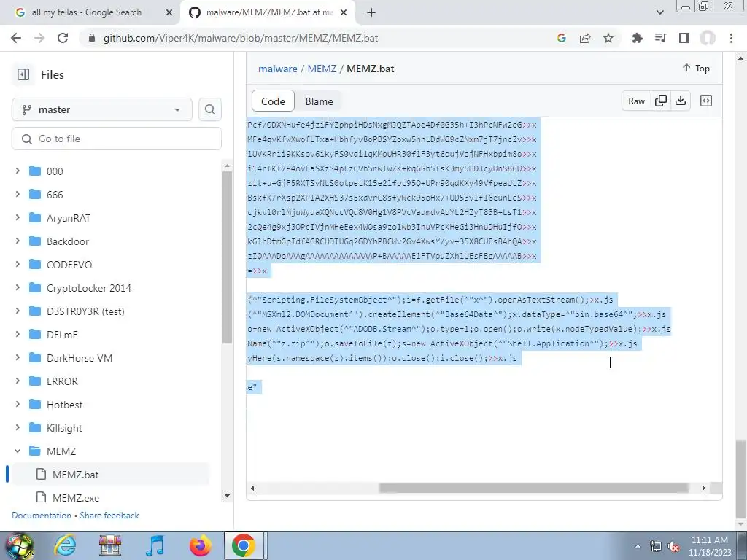
Task: Click the taskbar clock 11:11 AM
Action: (710, 540)
